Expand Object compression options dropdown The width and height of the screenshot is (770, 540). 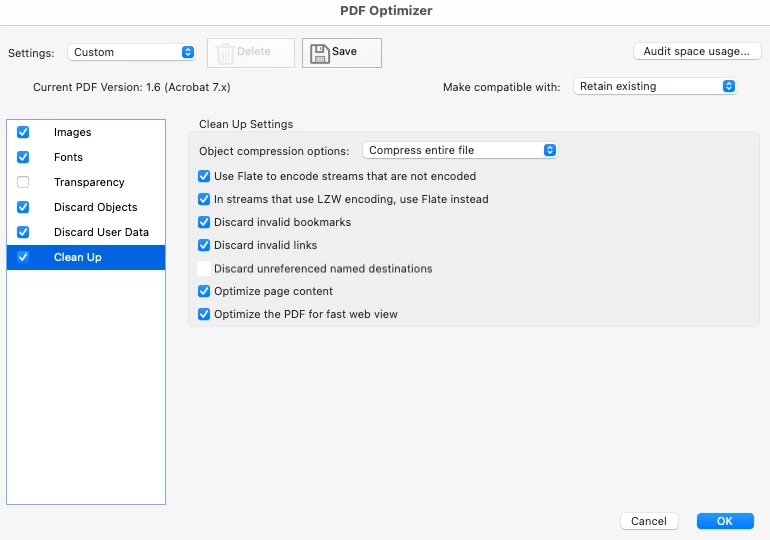point(459,151)
